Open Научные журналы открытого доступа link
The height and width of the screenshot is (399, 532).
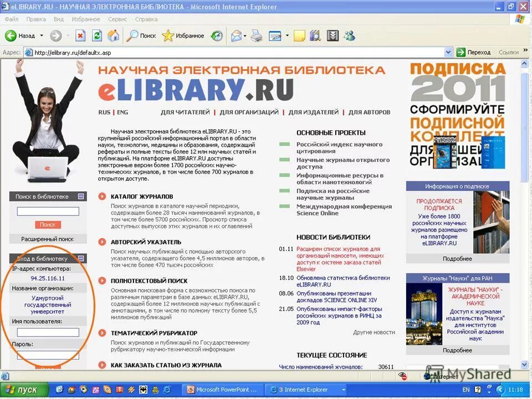343,163
